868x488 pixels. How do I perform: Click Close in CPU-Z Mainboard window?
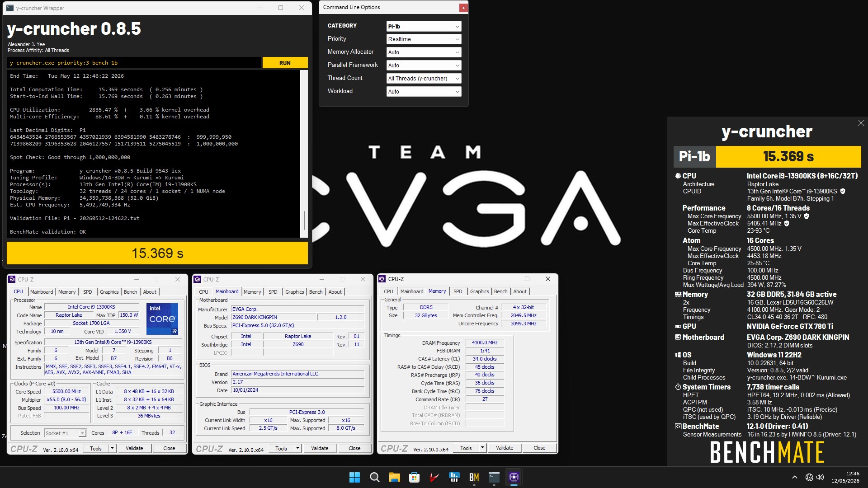click(354, 448)
